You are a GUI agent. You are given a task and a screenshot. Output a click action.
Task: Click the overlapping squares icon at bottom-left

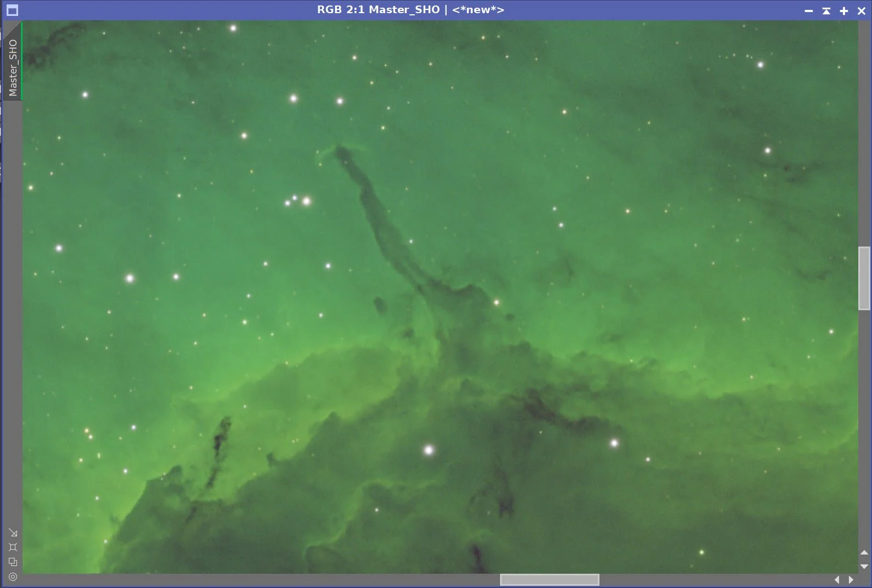pyautogui.click(x=13, y=562)
